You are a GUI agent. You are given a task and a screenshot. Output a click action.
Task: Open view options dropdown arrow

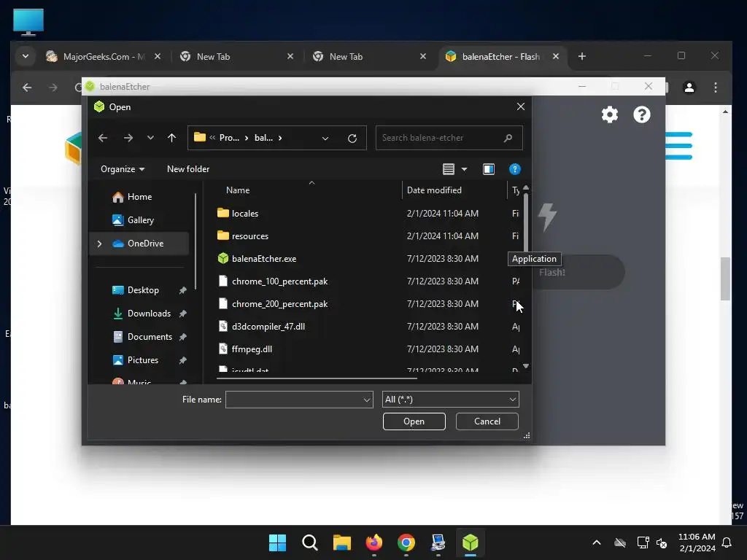point(464,169)
